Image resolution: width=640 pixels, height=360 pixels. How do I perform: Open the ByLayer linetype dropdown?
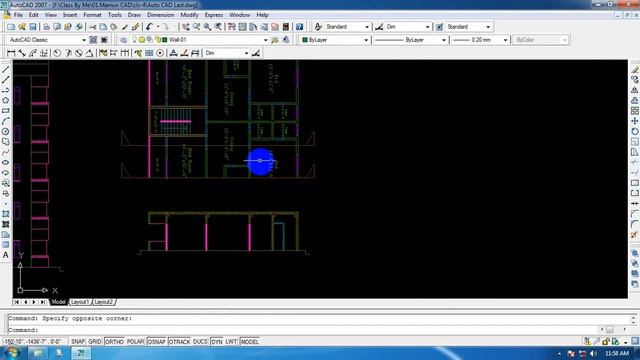[410, 40]
